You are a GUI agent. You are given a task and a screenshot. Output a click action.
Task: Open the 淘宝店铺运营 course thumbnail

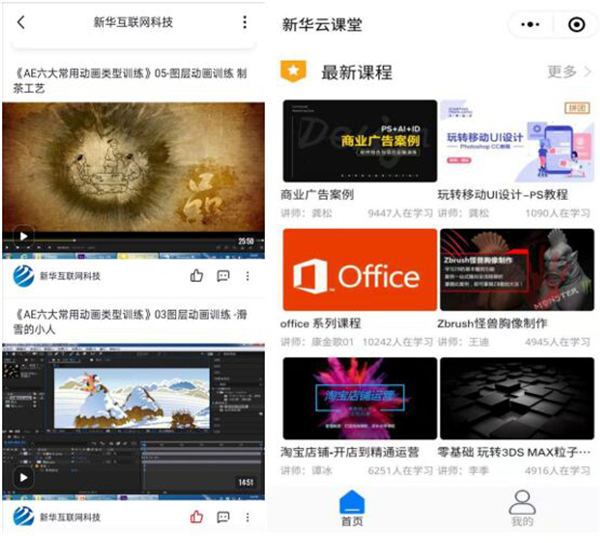pyautogui.click(x=360, y=398)
